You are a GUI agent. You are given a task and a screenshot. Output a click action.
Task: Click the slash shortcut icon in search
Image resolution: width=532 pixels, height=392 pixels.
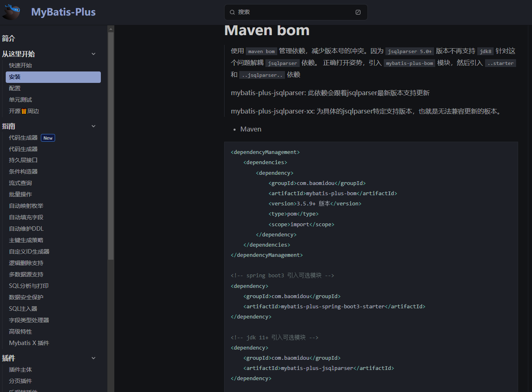(x=358, y=12)
